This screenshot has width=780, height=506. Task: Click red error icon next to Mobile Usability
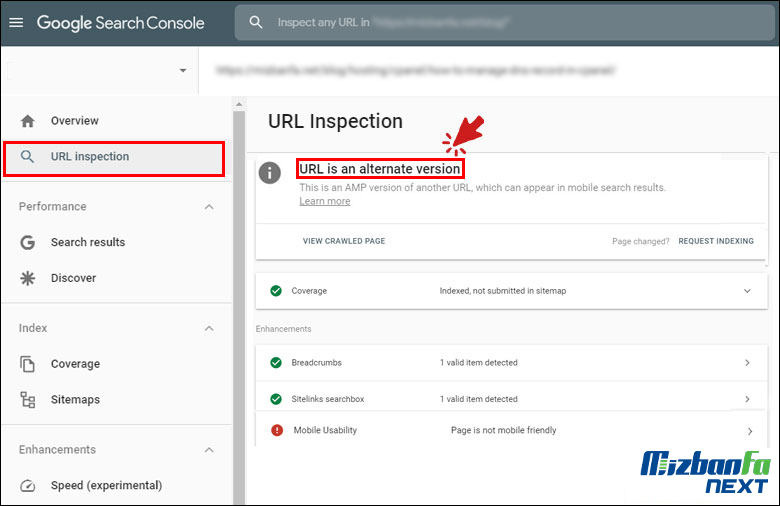(x=277, y=430)
